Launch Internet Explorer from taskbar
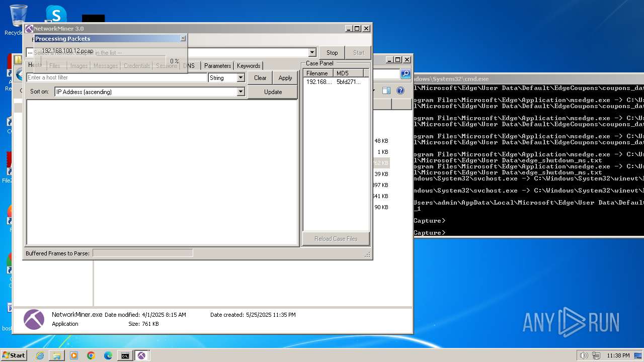This screenshot has width=644, height=362. (x=40, y=355)
